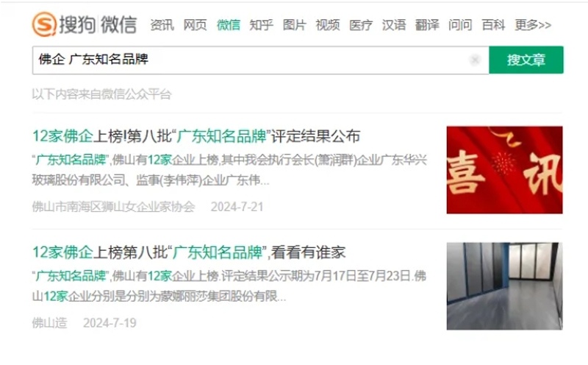This screenshot has height=365, width=588.
Task: Open the 汉语 tab
Action: 394,25
